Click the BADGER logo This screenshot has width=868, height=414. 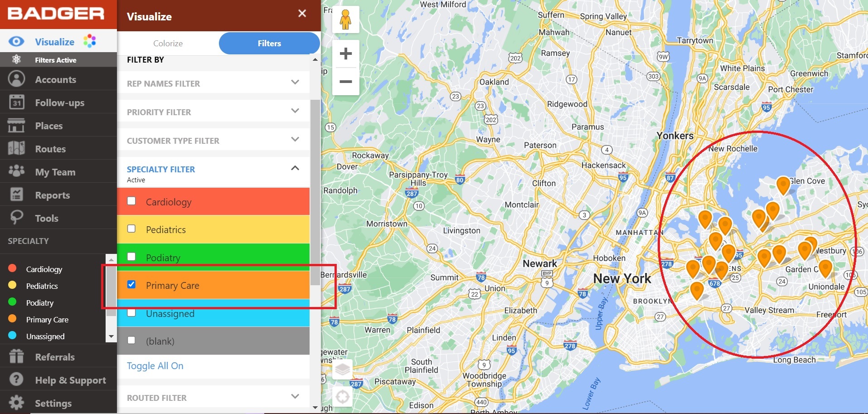56,14
